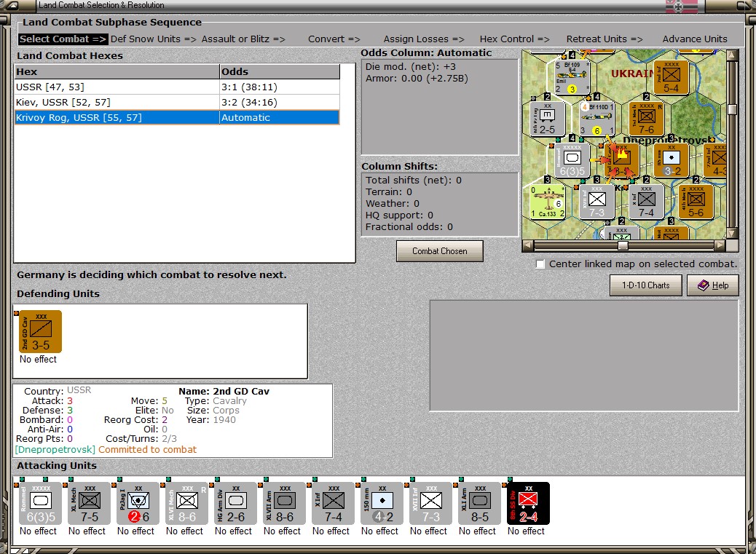Viewport: 756px width, 554px height.
Task: Select the 8th SS Div 2-4 unit
Action: [x=529, y=504]
